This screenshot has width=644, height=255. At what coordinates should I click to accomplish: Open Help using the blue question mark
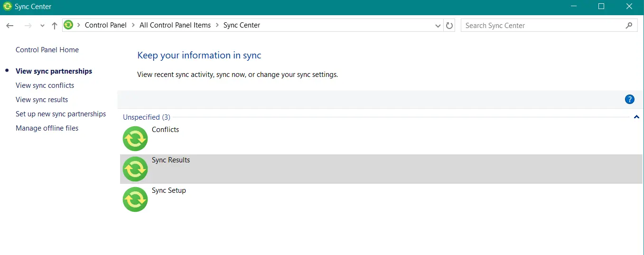tap(629, 99)
